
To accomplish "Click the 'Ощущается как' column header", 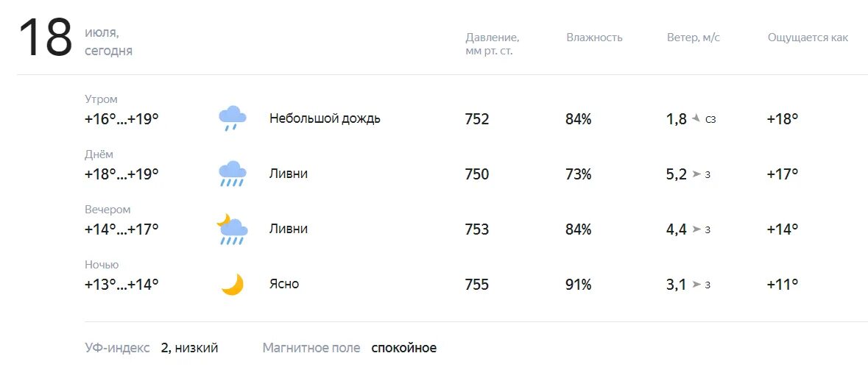I will point(808,38).
